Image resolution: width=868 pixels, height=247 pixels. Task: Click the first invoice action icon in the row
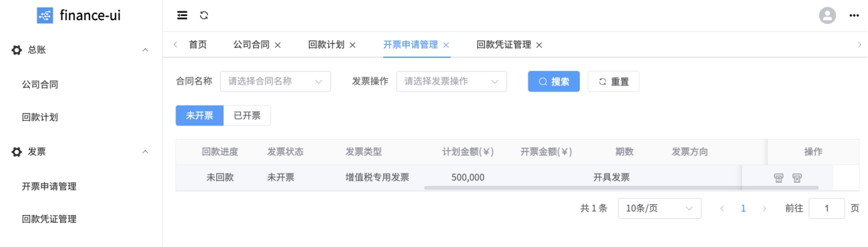778,178
